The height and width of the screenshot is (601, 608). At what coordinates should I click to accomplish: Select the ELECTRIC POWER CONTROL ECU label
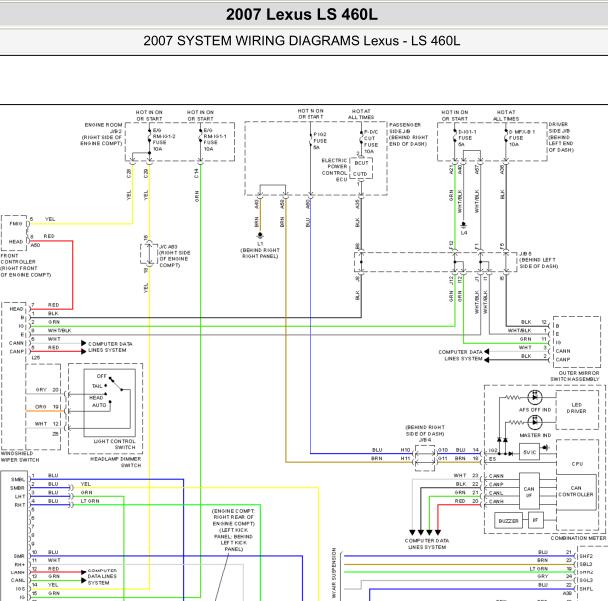coord(334,170)
